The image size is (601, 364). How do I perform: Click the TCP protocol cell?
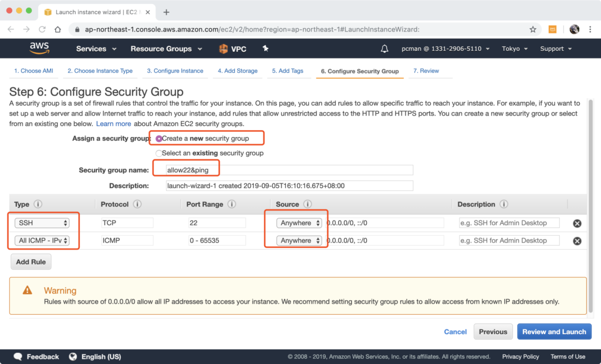[127, 223]
